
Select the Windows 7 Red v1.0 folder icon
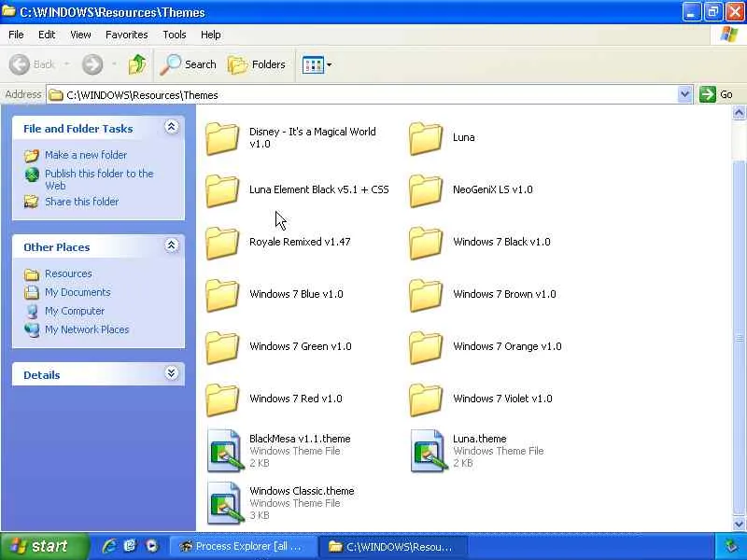222,400
